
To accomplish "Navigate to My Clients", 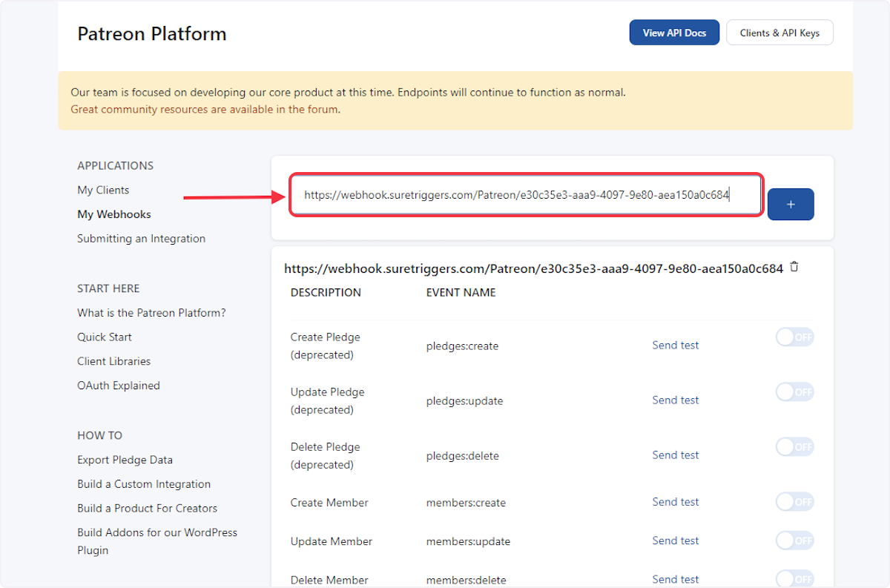I will coord(103,190).
